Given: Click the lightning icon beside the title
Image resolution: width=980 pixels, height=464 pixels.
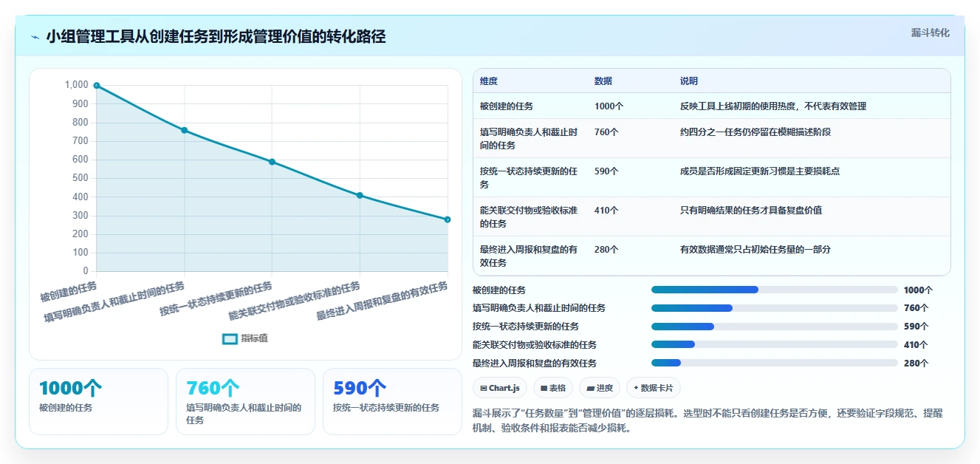Looking at the screenshot, I should (35, 37).
